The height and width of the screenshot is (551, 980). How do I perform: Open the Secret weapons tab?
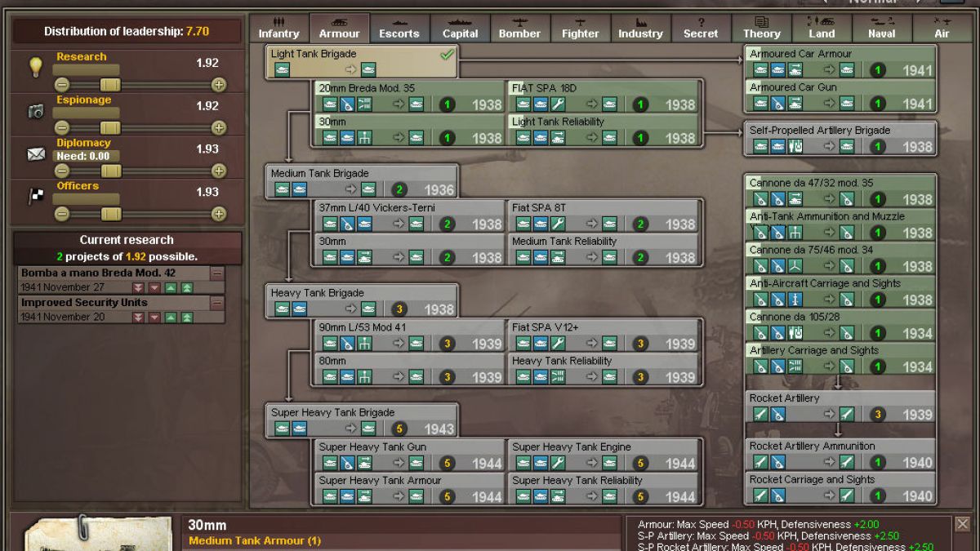701,28
